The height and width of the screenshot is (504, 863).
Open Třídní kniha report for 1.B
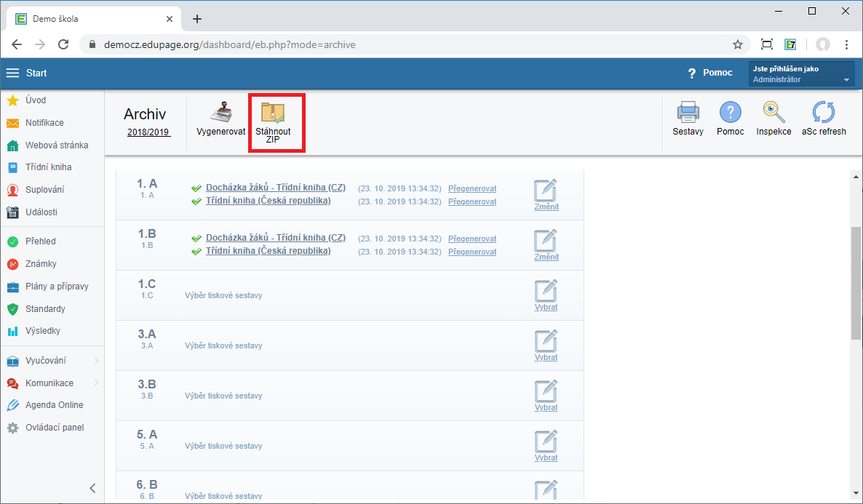pos(268,251)
